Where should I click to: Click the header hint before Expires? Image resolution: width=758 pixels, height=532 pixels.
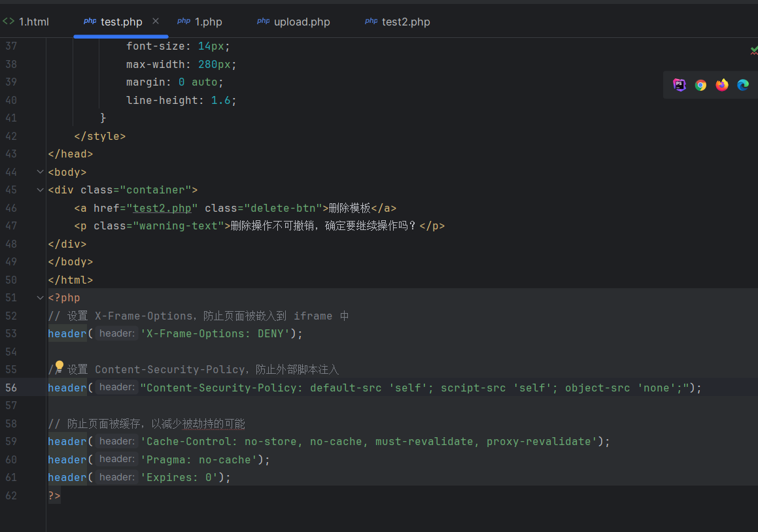tap(117, 477)
